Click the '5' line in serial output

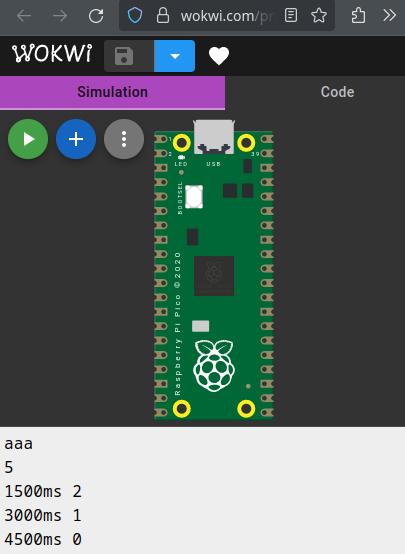9,467
